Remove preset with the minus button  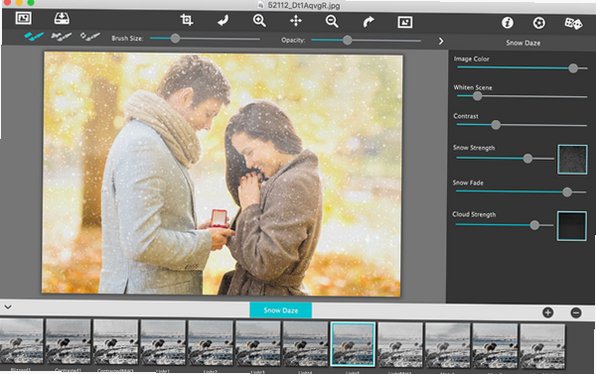pyautogui.click(x=576, y=313)
